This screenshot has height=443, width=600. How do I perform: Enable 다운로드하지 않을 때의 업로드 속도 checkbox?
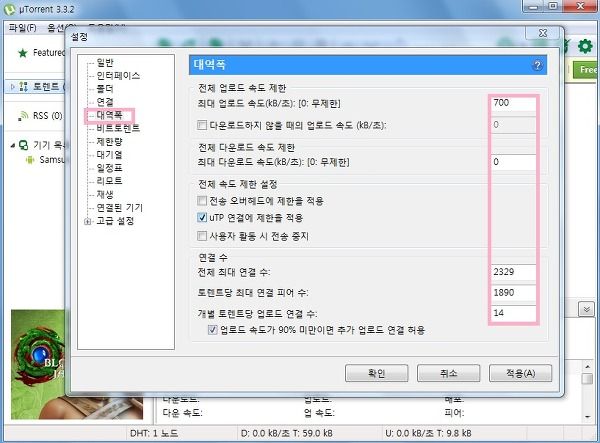[202, 125]
